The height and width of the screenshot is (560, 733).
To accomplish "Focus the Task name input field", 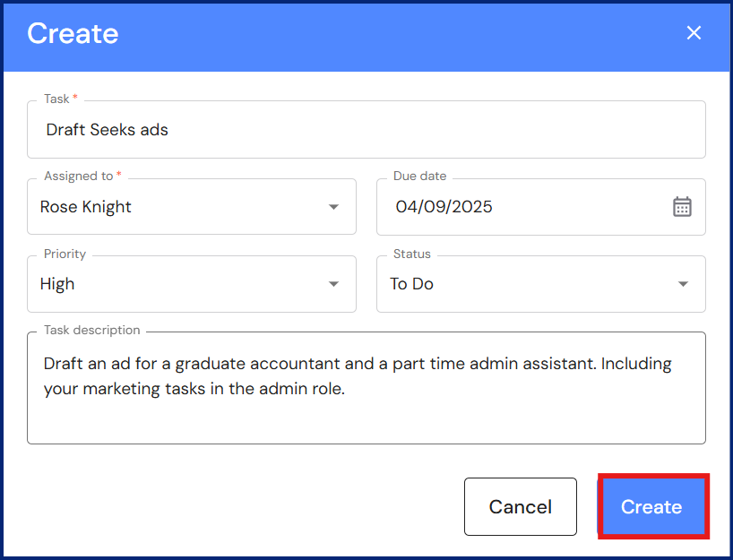I will pyautogui.click(x=358, y=130).
